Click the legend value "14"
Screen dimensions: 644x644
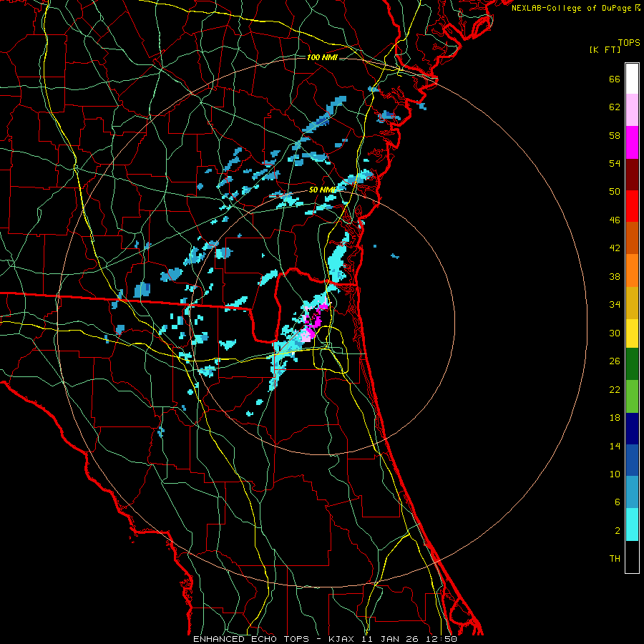tap(615, 446)
